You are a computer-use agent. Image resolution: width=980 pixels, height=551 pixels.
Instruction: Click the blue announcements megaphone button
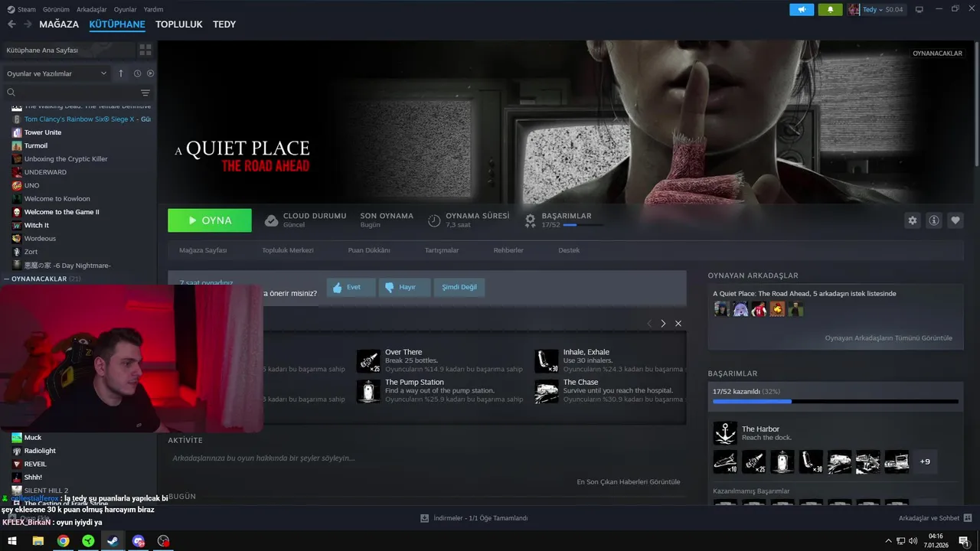[802, 9]
